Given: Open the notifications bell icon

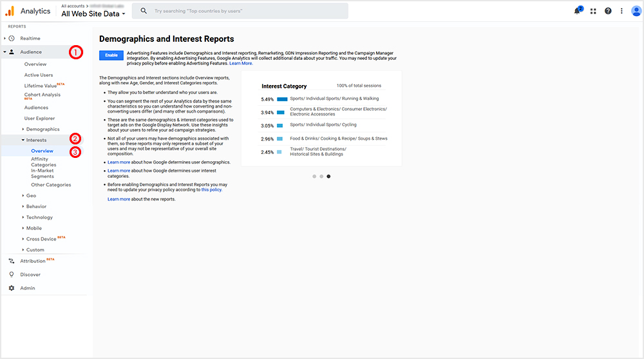Looking at the screenshot, I should [577, 11].
